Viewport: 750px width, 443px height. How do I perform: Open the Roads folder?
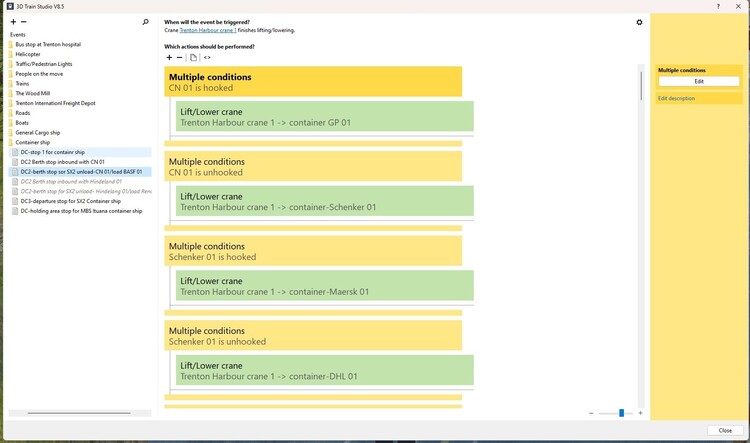22,113
